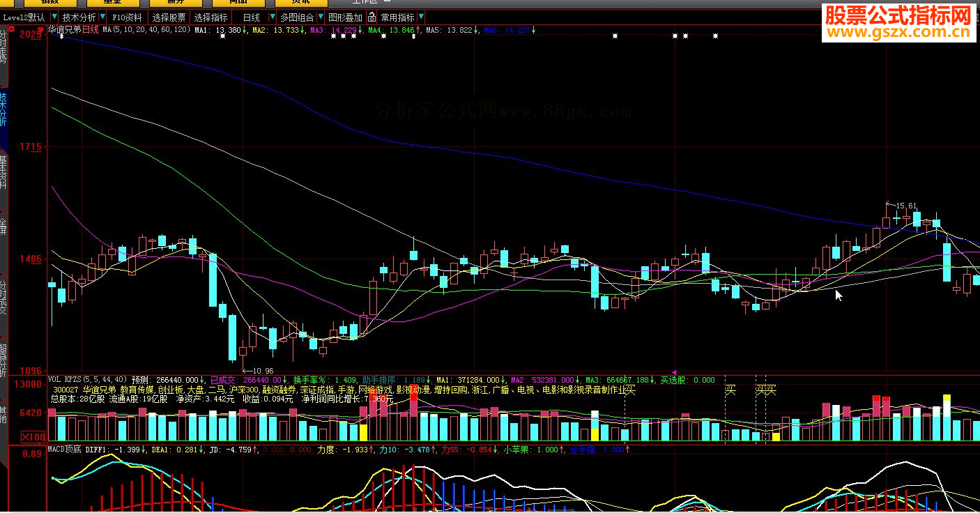Click the rightmost star marker above the chart
This screenshot has width=980, height=513.
click(715, 36)
